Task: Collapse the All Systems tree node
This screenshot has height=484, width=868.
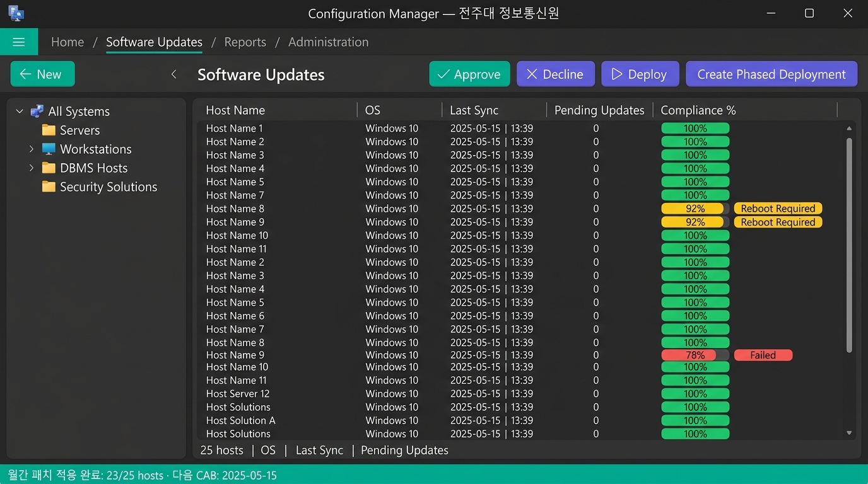Action: [20, 112]
